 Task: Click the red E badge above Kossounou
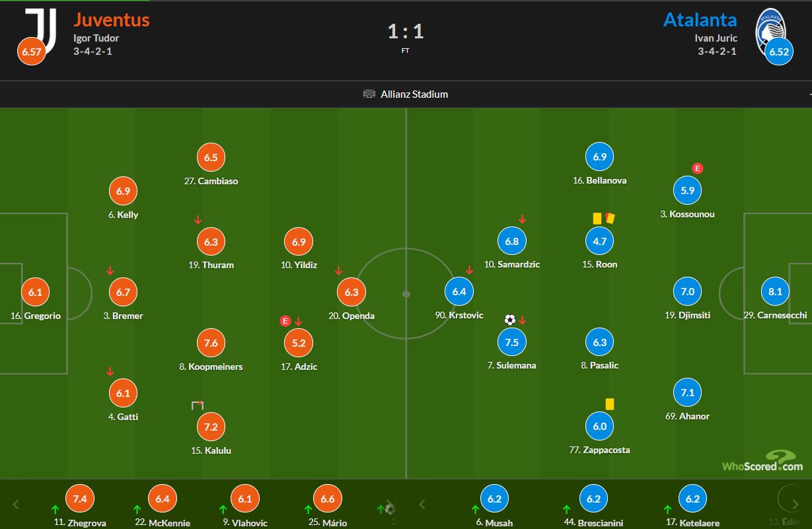(696, 168)
